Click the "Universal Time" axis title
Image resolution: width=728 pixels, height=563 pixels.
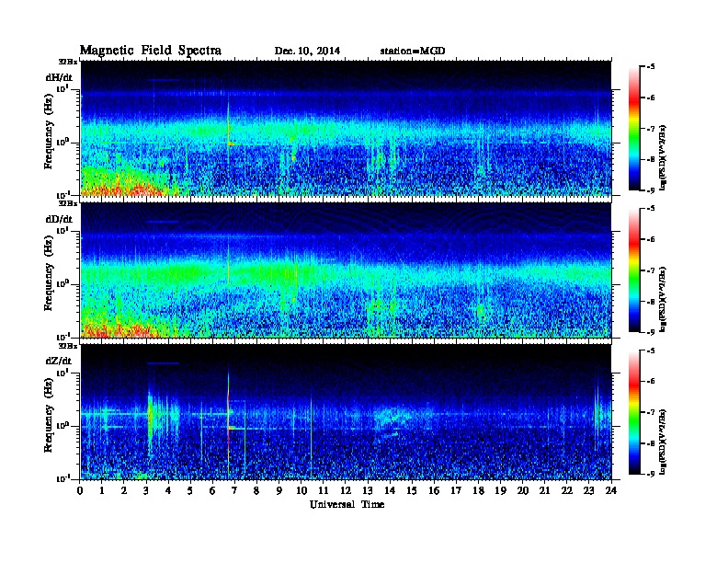(347, 504)
